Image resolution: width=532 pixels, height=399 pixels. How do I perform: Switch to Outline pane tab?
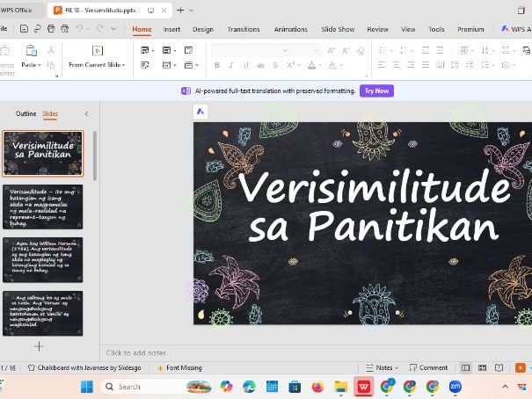26,113
